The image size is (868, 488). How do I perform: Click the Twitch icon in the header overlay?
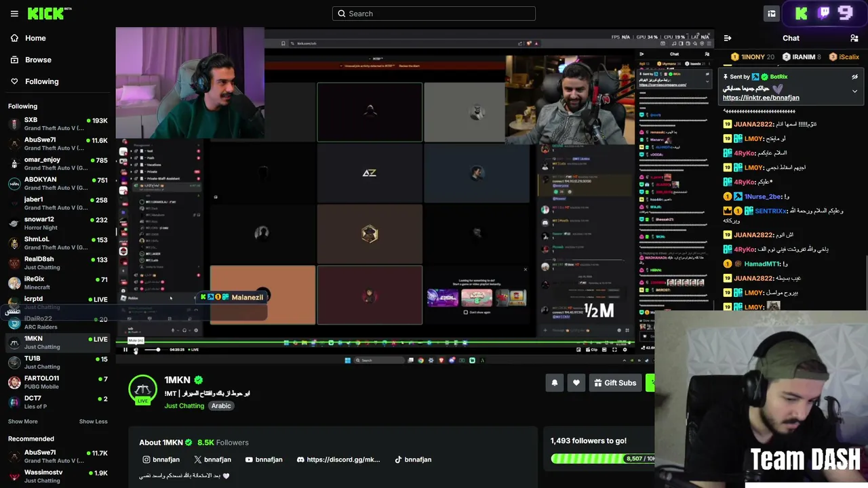825,13
